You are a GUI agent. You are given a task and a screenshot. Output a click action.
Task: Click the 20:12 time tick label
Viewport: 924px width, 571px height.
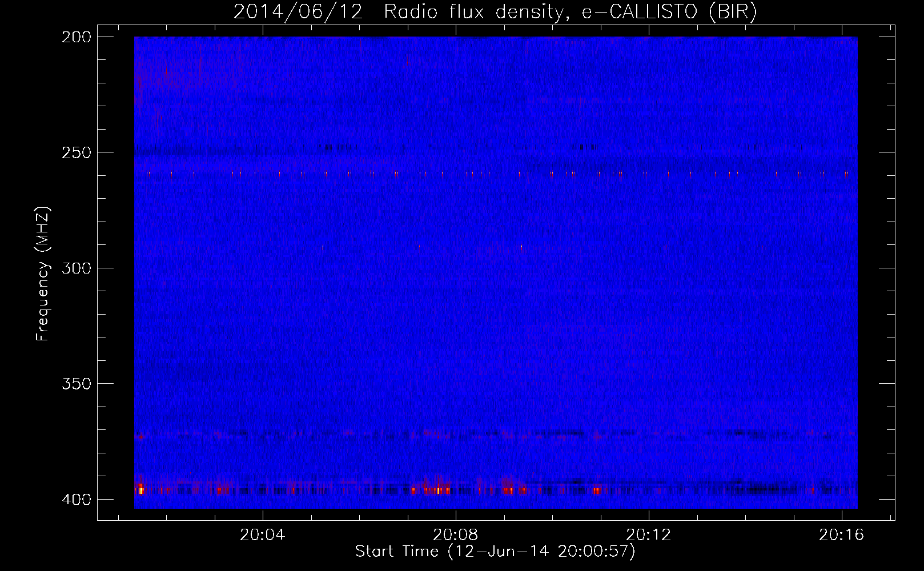pyautogui.click(x=649, y=535)
